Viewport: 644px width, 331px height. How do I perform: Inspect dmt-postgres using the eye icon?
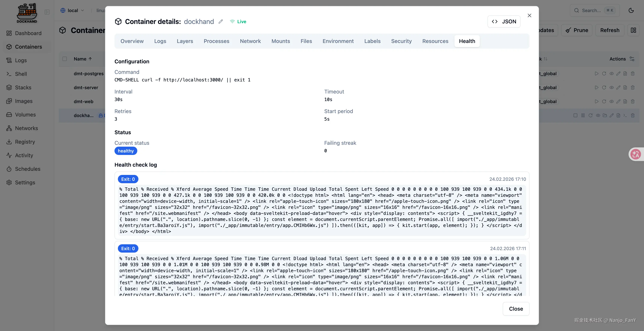[x=611, y=74]
